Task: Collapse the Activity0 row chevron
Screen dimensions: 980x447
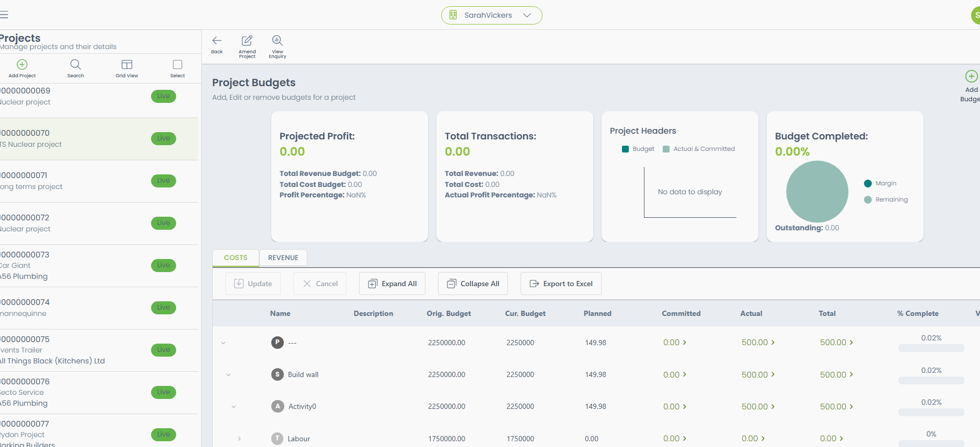Action: 234,407
